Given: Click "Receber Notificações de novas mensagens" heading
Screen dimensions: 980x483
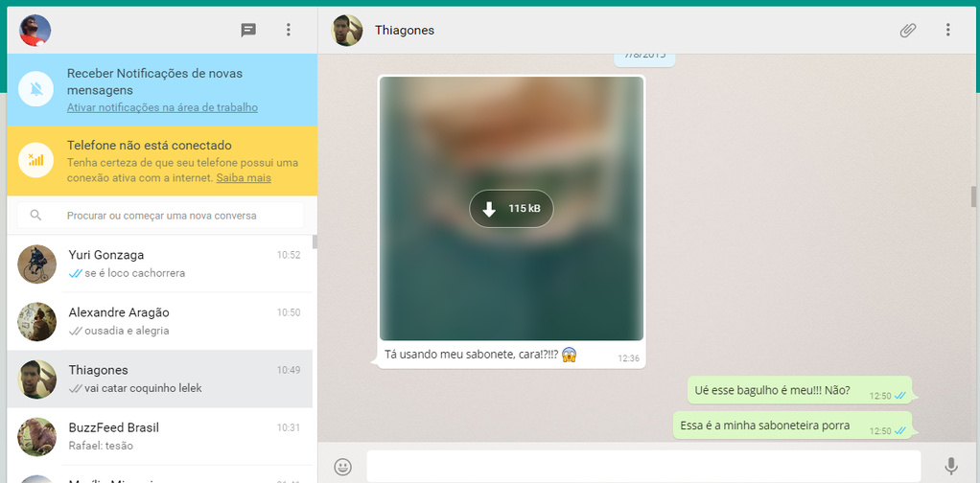Looking at the screenshot, I should 154,81.
